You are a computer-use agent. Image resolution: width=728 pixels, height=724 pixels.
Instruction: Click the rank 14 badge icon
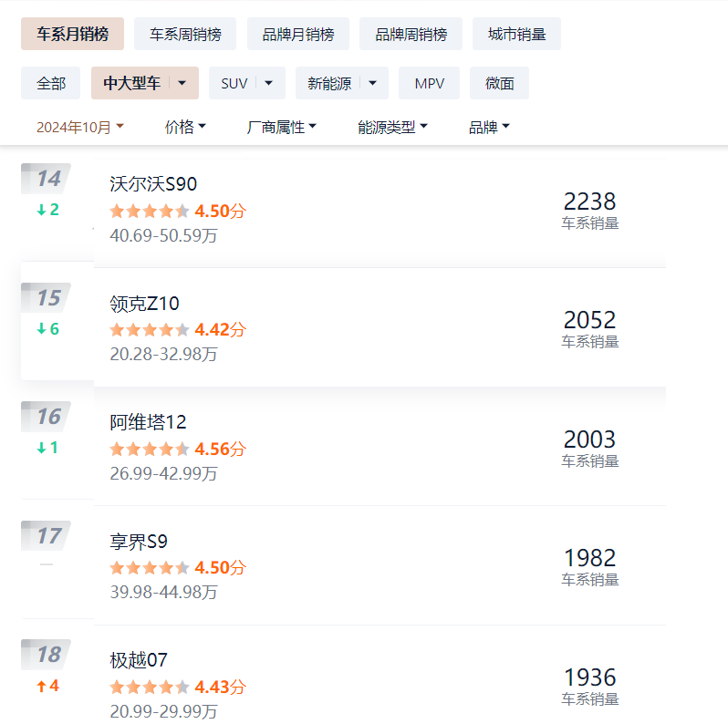47,179
